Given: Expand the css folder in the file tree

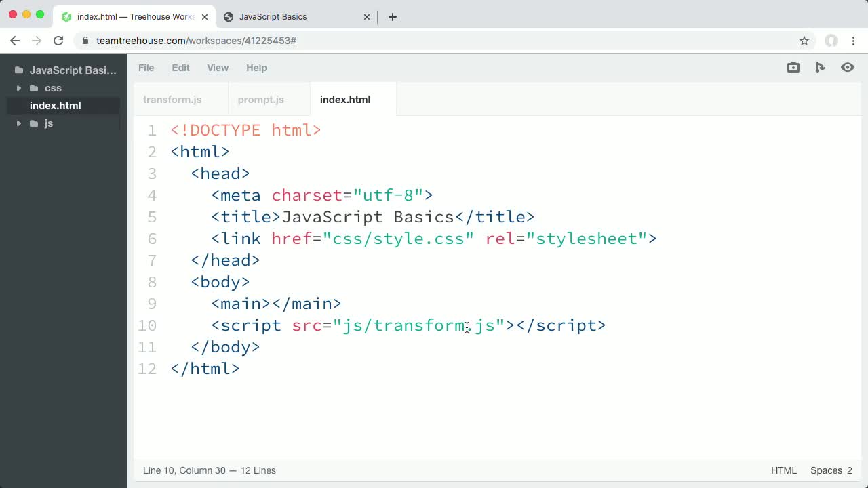Looking at the screenshot, I should coord(18,88).
